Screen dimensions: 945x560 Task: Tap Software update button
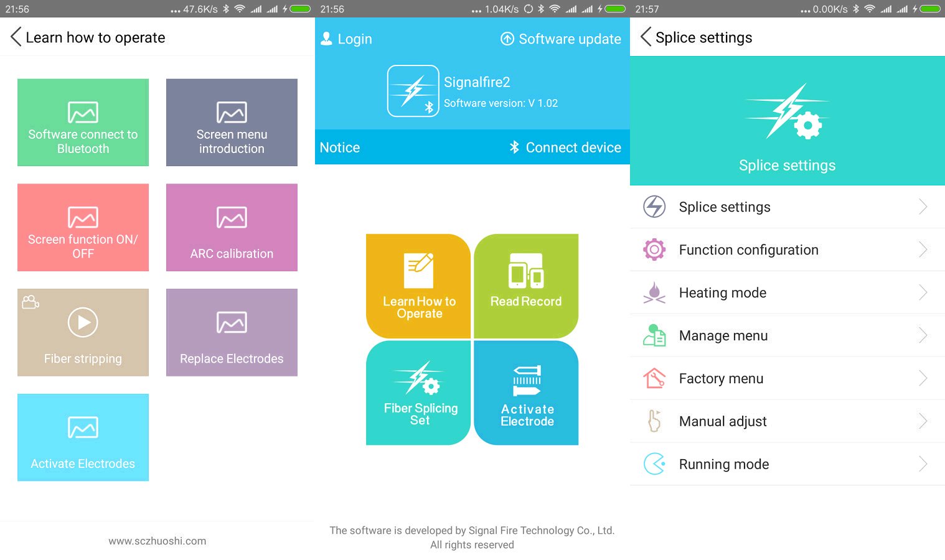pos(561,39)
